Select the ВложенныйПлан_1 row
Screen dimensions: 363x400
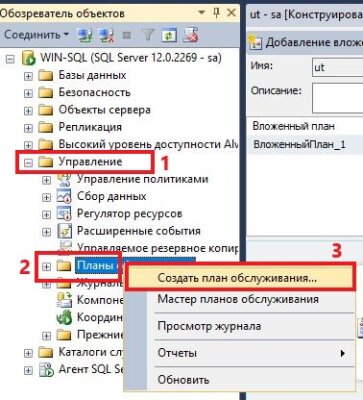(x=305, y=144)
